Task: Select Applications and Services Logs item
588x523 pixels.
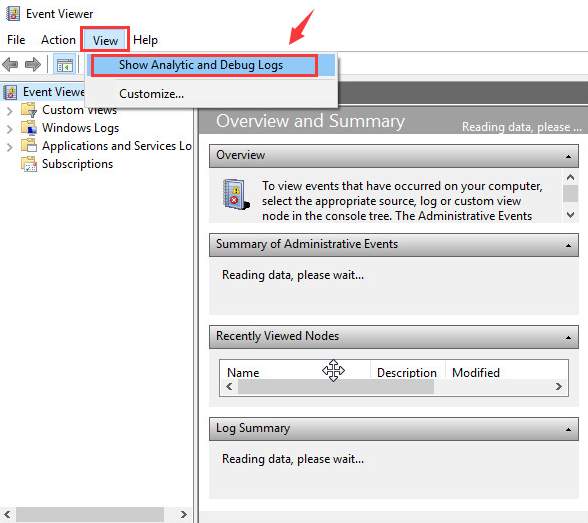Action: coord(117,146)
